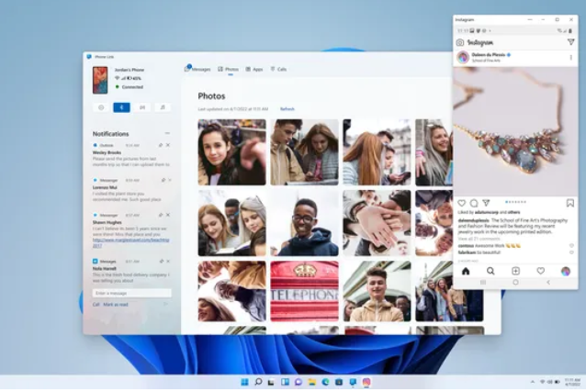586x392 pixels.
Task: Share the necklace post via send icon
Action: [x=486, y=203]
